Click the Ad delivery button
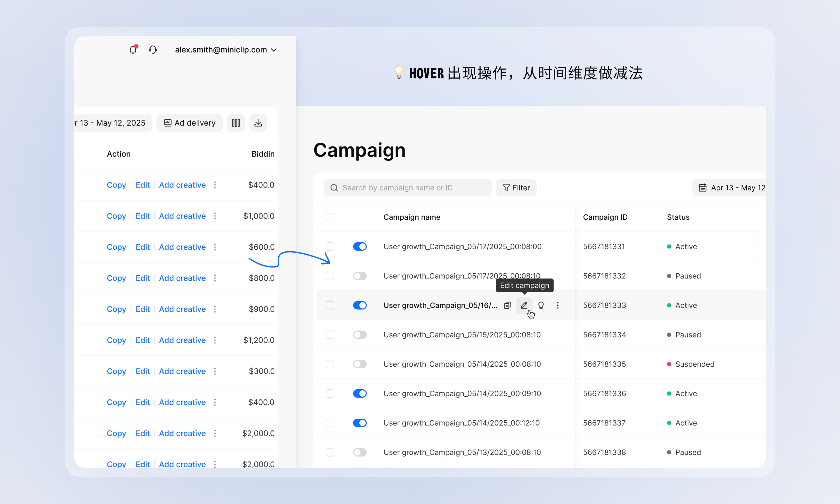The image size is (840, 504). (190, 122)
